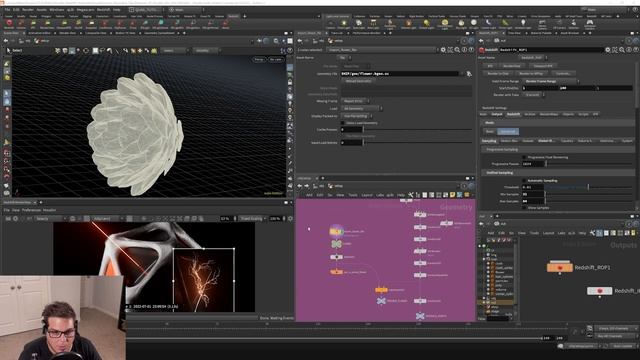Click back arrow in scene view path bar
This screenshot has width=640, height=360.
tap(6, 41)
